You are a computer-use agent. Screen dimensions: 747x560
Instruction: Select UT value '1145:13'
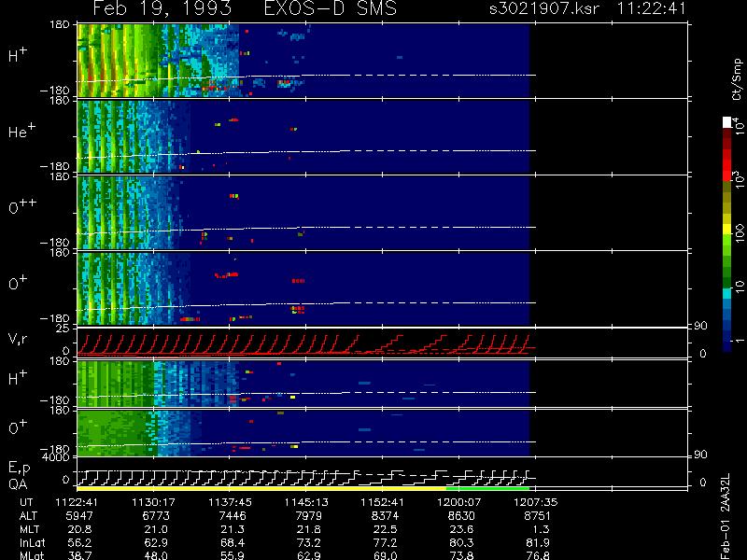point(306,502)
